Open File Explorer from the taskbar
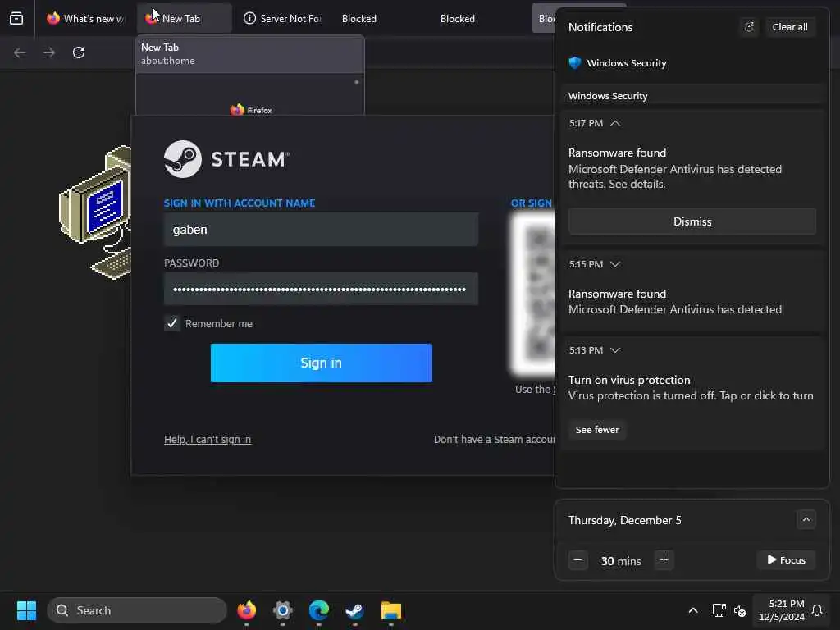840x630 pixels. coord(391,610)
